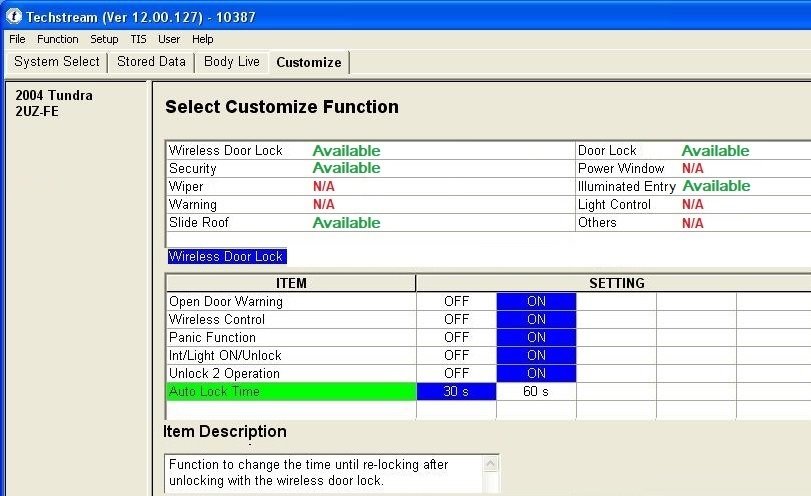This screenshot has height=496, width=811.
Task: Select the Int/Light ON/Unlock item
Action: (291, 355)
